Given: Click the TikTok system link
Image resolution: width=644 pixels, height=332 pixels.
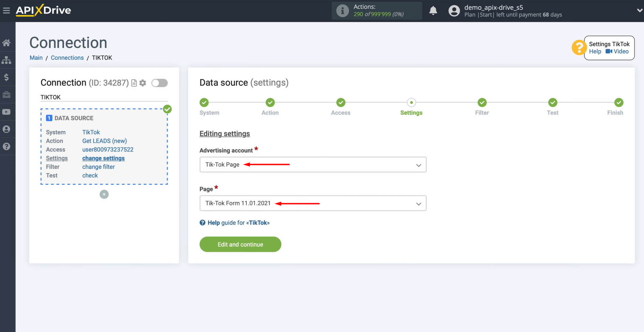Looking at the screenshot, I should [x=91, y=132].
